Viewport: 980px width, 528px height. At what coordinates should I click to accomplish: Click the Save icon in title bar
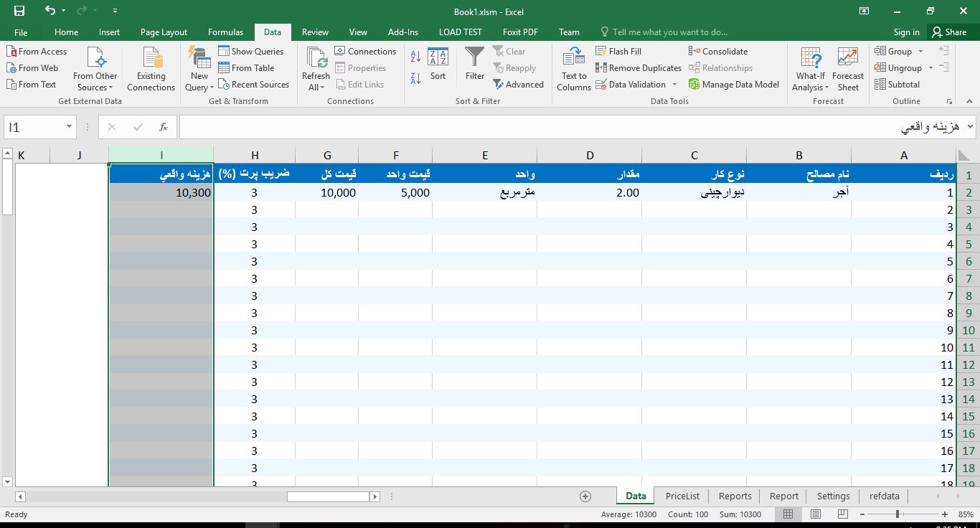(19, 11)
